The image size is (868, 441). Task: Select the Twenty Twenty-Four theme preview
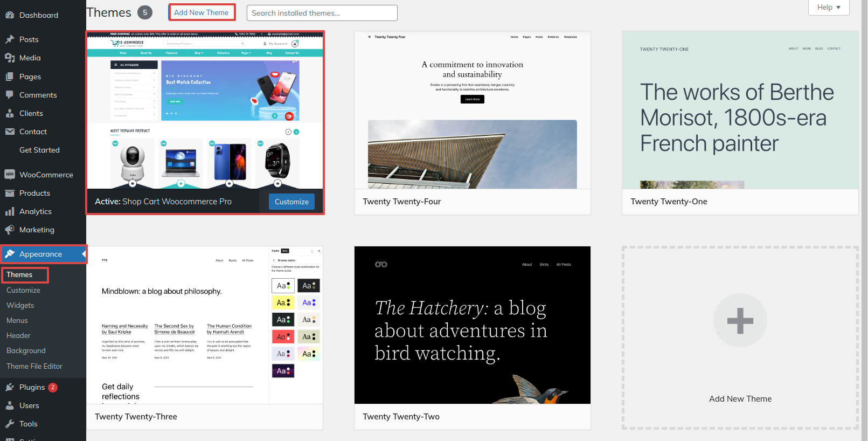[473, 110]
